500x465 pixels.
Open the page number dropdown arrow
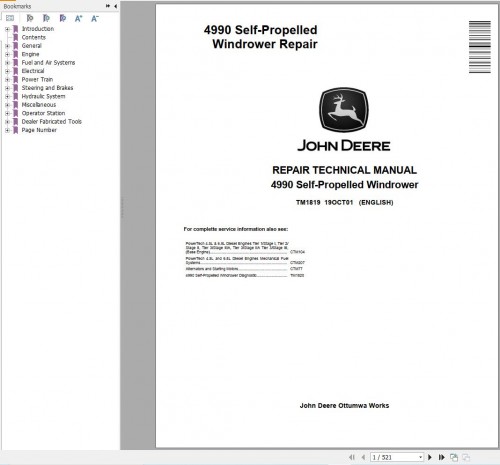[421, 457]
